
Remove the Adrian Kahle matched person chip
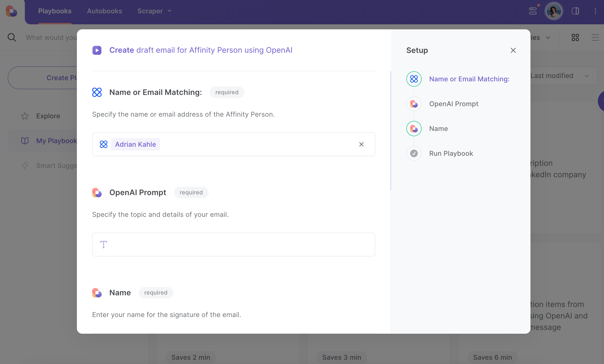pos(361,144)
